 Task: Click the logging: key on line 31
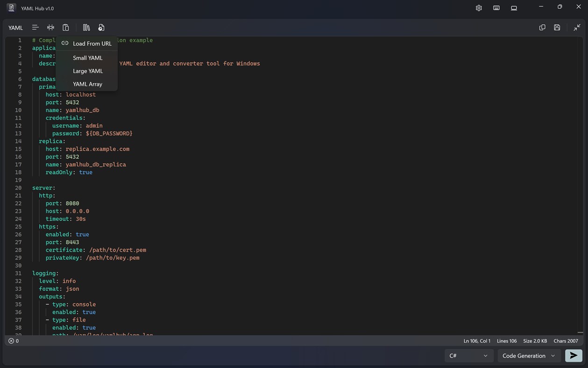tap(45, 274)
